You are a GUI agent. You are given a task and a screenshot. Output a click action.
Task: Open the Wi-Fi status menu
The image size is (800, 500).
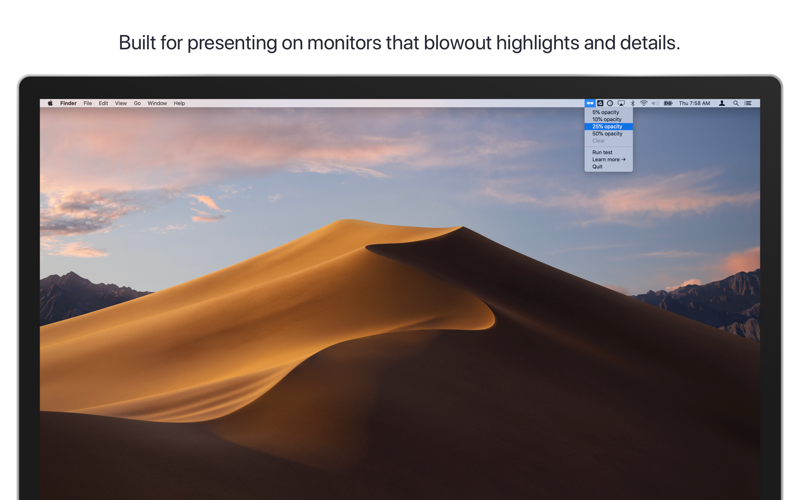click(x=644, y=103)
